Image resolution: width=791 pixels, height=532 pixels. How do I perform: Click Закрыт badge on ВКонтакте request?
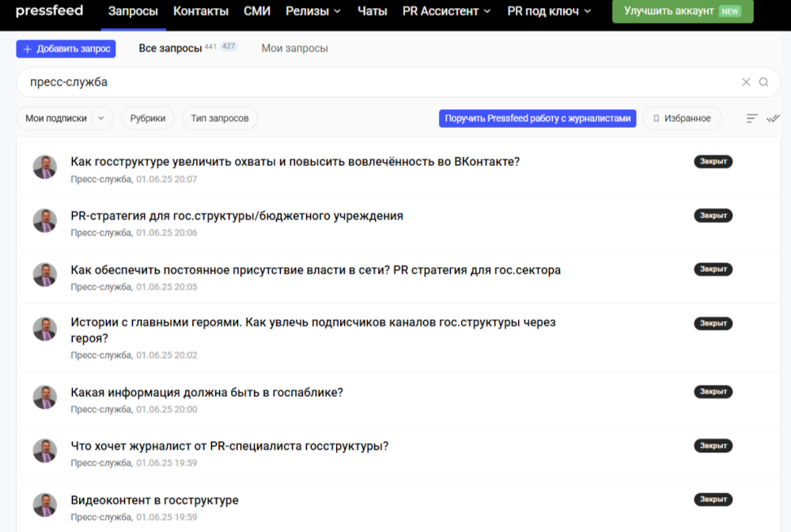click(713, 161)
